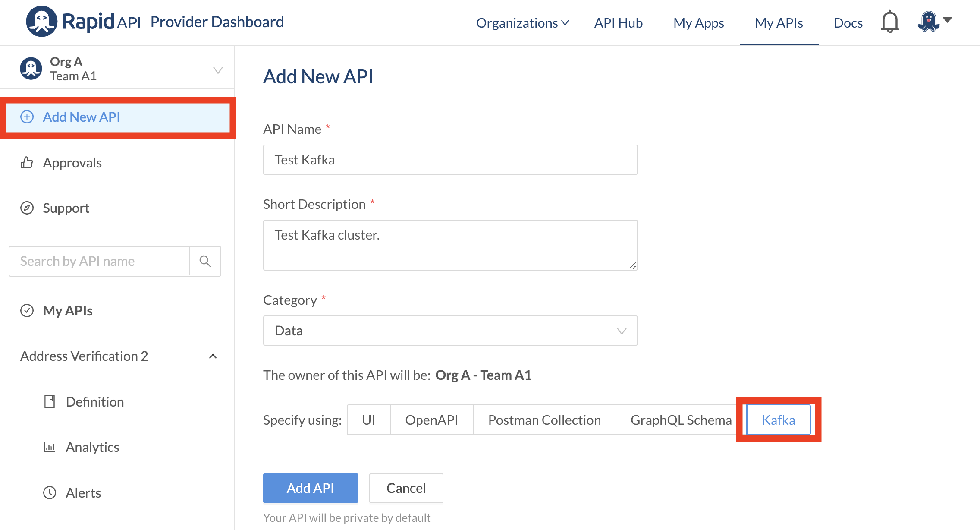Click the RapidAPI octopus logo
Viewport: 980px width, 530px height.
(41, 22)
